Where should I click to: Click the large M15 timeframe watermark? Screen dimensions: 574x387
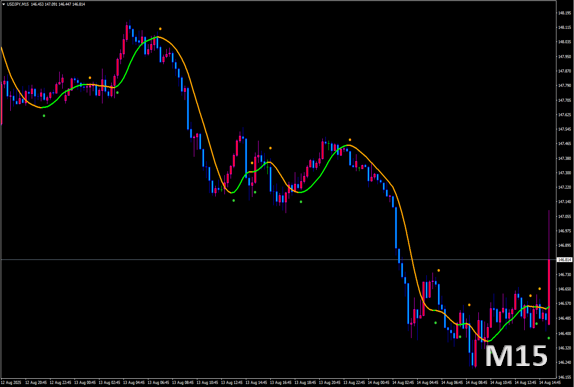point(516,356)
